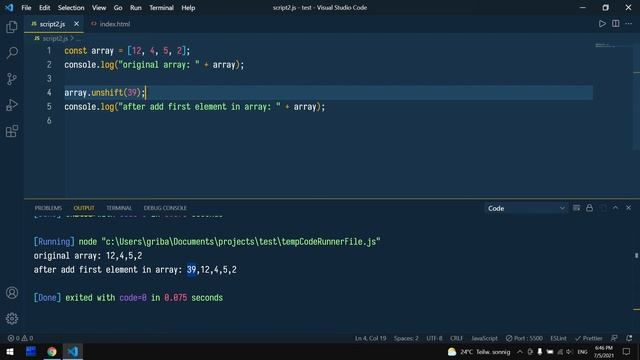Open the Windows Start menu
Image resolution: width=640 pixels, height=360 pixels.
click(x=10, y=351)
